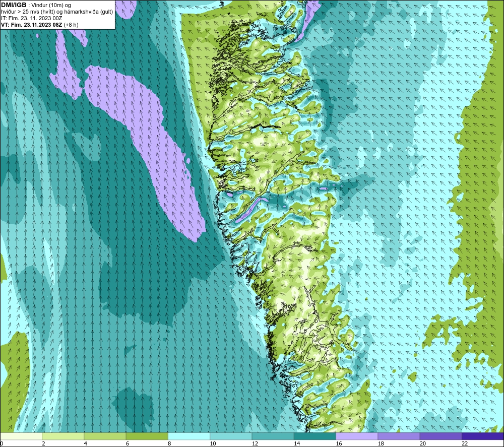Select the 14–16 m/s dark teal swatch
This screenshot has width=504, height=447.
click(315, 436)
